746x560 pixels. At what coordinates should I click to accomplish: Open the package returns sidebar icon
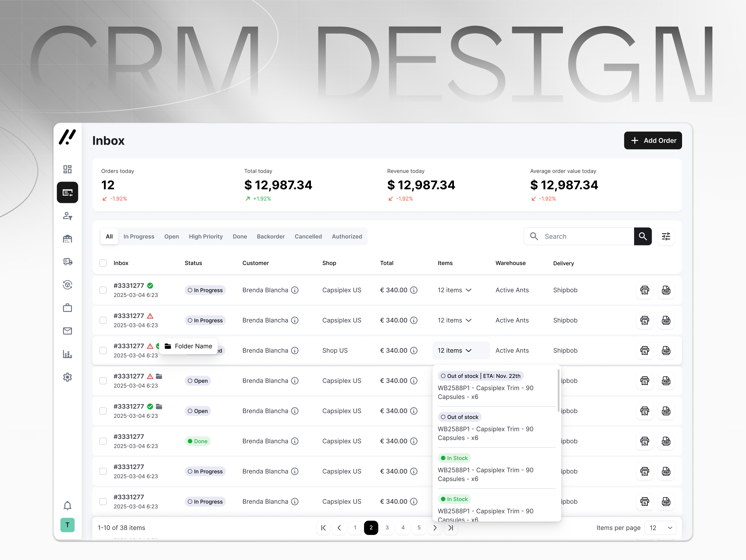click(x=67, y=285)
